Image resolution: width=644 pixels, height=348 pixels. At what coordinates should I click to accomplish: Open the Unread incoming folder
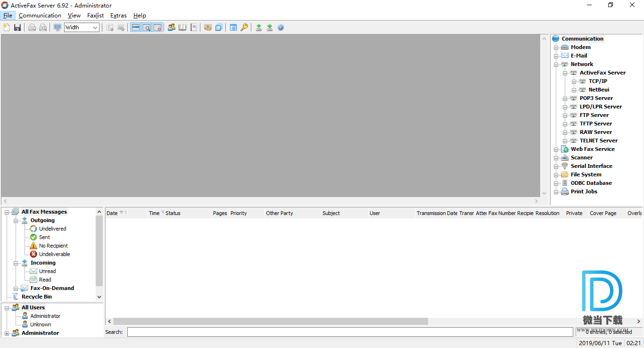(x=47, y=271)
